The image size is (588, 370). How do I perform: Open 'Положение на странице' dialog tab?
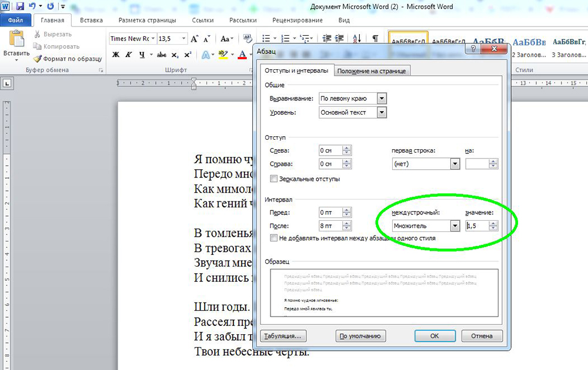(x=371, y=71)
